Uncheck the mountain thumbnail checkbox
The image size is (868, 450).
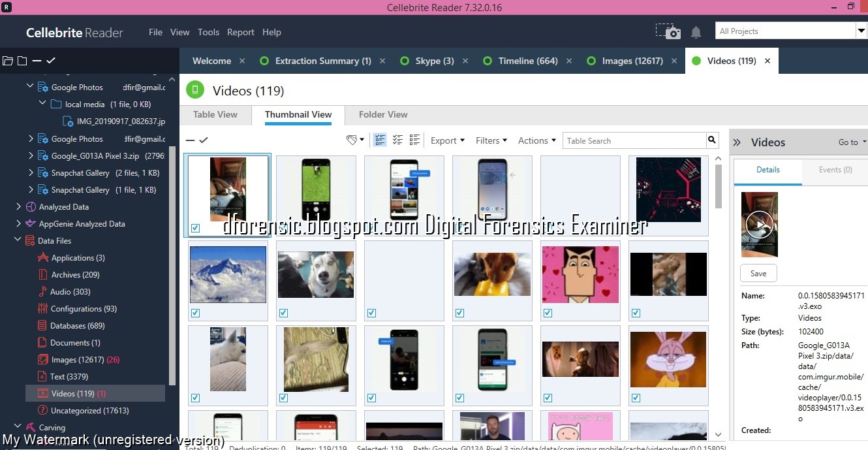[x=196, y=313]
